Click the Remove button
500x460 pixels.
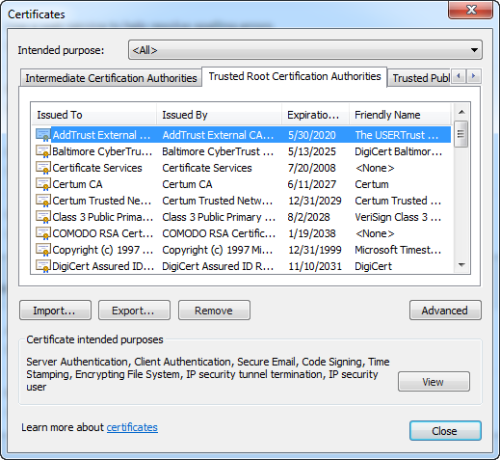pos(214,310)
